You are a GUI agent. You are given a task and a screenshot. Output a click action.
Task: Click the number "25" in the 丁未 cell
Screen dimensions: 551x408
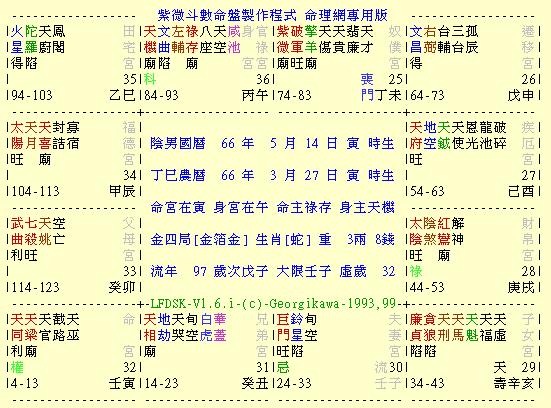pyautogui.click(x=395, y=79)
